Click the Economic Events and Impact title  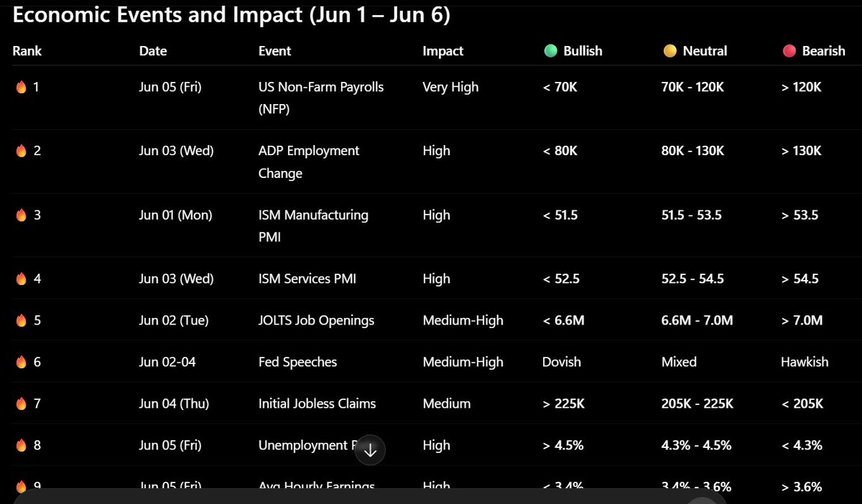point(231,14)
